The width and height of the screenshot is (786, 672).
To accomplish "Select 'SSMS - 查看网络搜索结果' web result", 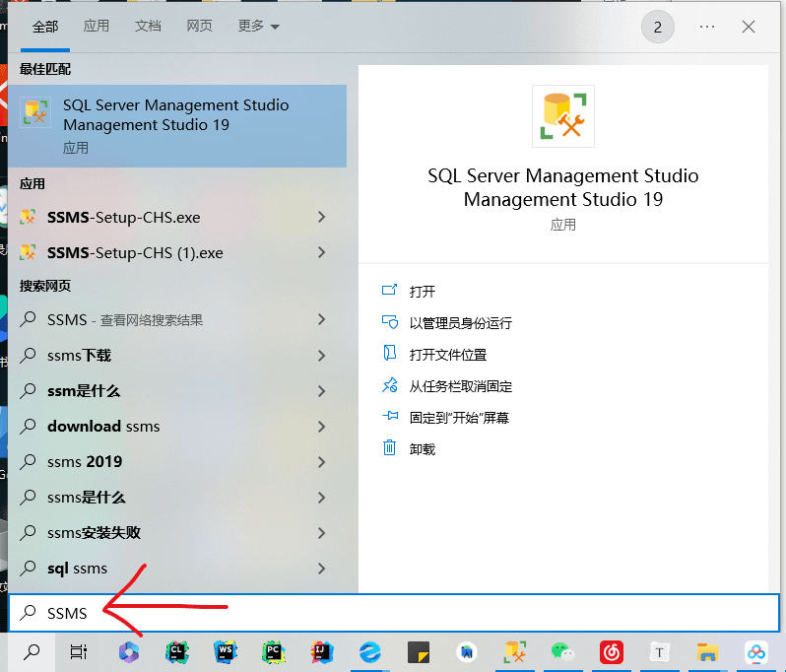I will [177, 319].
